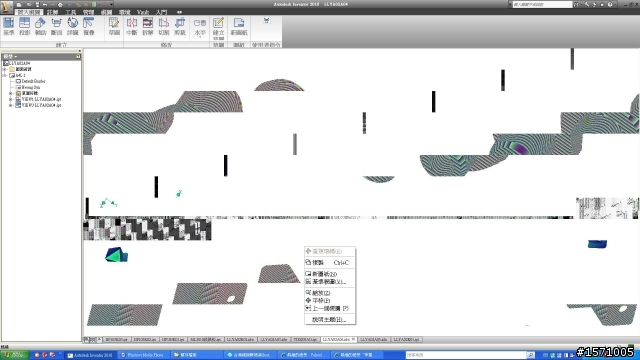
Task: Click the help search input field
Action: (542, 4)
